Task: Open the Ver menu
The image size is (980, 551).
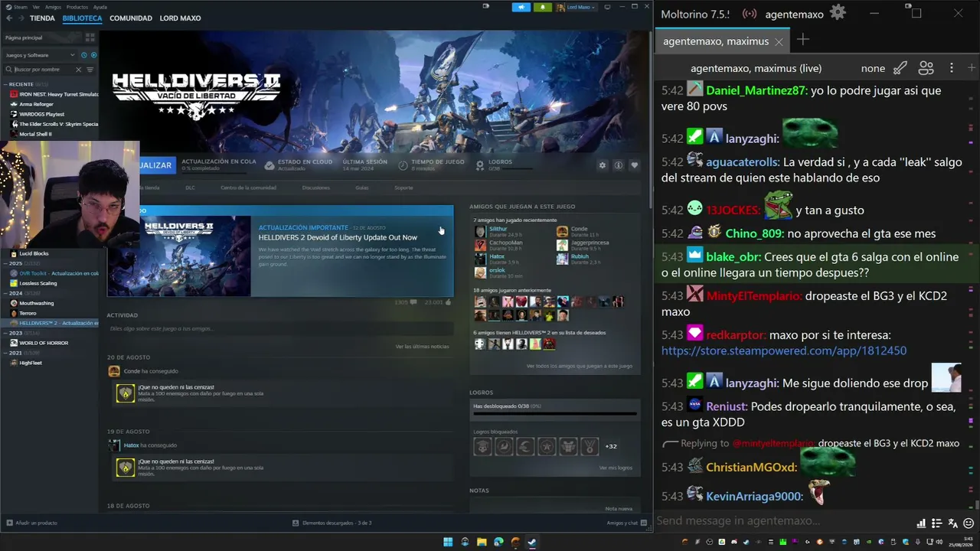Action: coord(36,7)
